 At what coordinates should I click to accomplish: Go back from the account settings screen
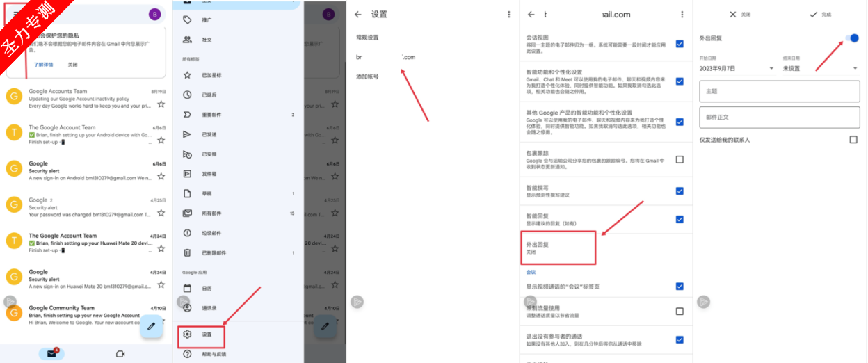[531, 14]
